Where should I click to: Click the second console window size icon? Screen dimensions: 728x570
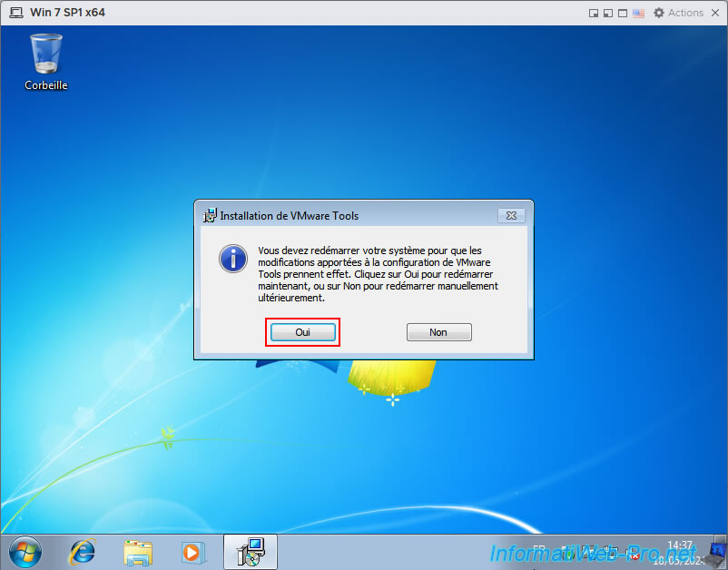click(608, 13)
